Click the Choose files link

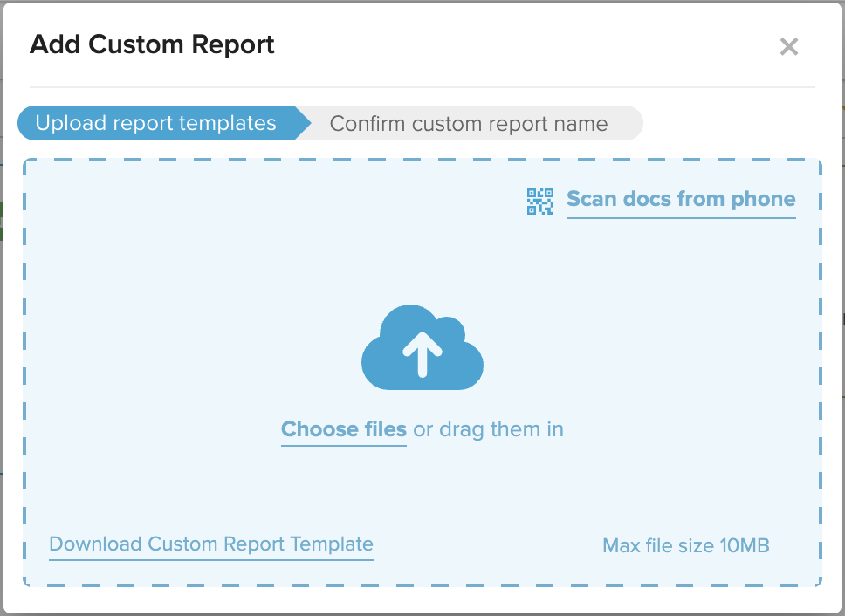344,429
